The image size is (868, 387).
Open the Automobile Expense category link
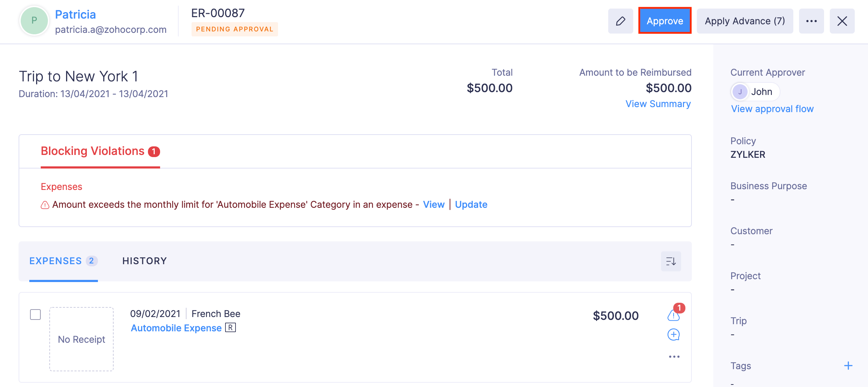[175, 327]
